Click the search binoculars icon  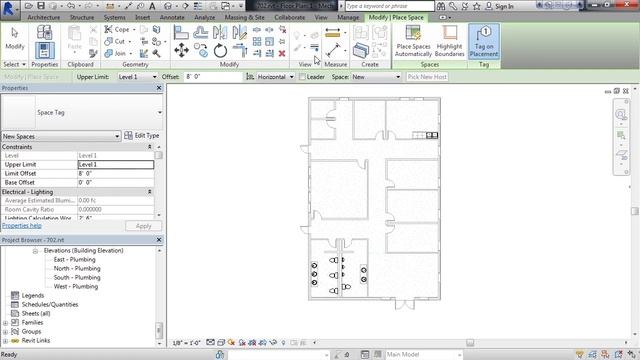click(x=441, y=6)
